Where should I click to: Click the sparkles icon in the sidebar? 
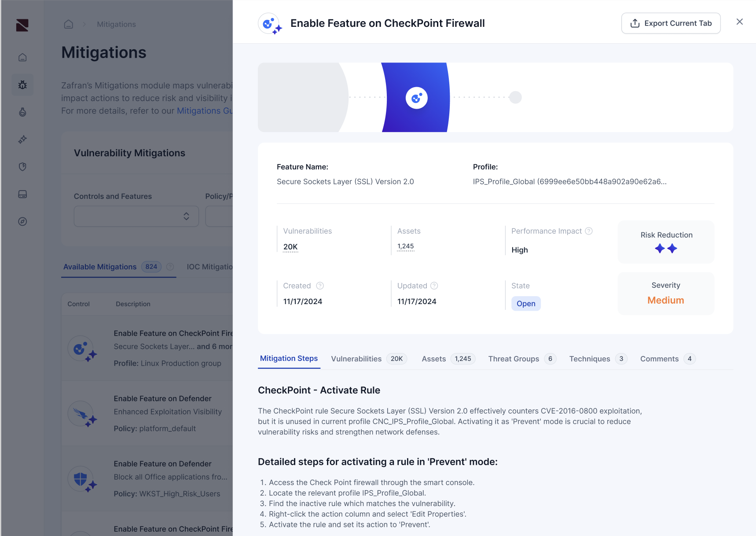click(22, 140)
